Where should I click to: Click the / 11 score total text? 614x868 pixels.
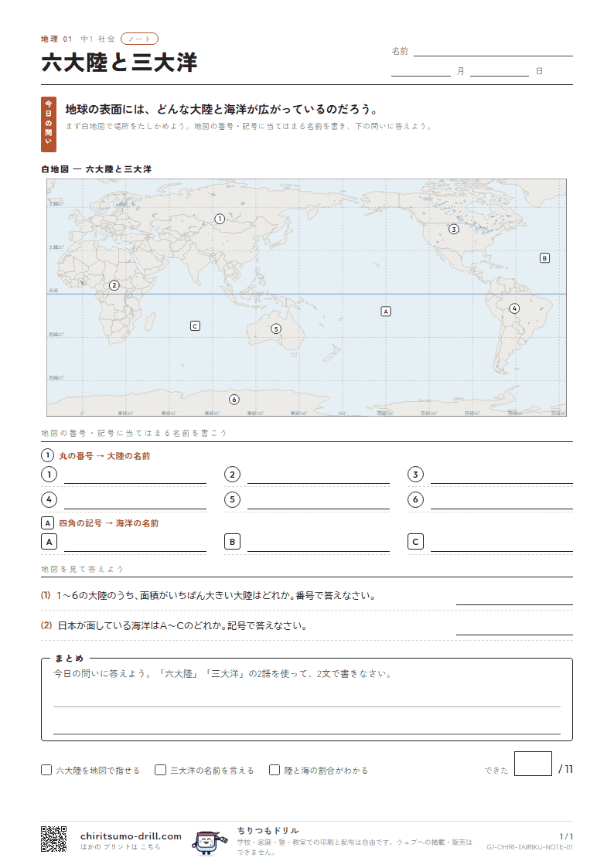point(565,769)
